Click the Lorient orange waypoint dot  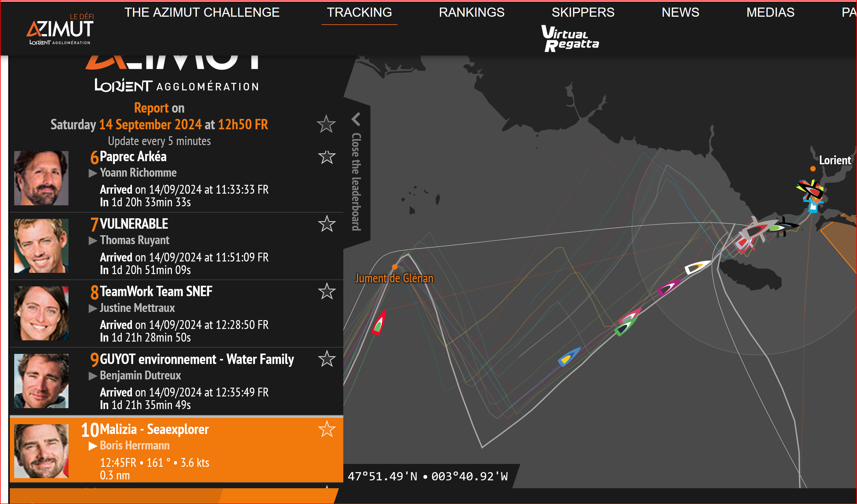click(813, 169)
